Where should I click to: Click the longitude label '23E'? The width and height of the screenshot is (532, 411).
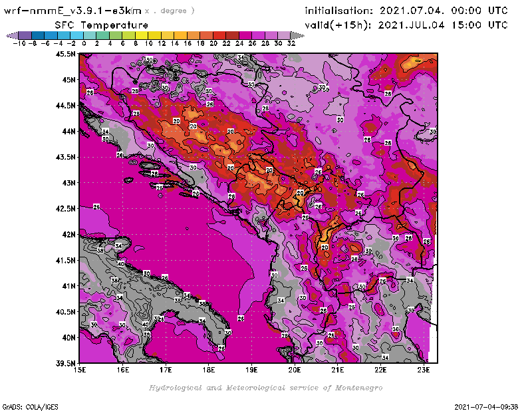424,370
